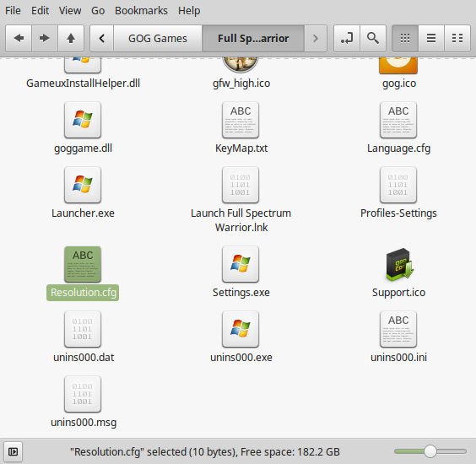
Task: Select the unins000.dat binary file icon
Action: (83, 329)
